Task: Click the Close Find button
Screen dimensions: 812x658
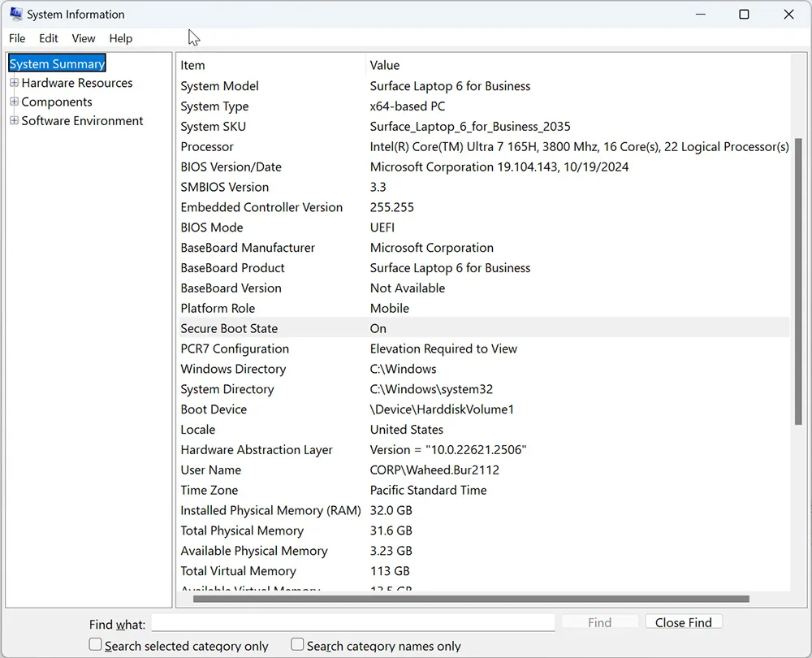Action: point(684,621)
